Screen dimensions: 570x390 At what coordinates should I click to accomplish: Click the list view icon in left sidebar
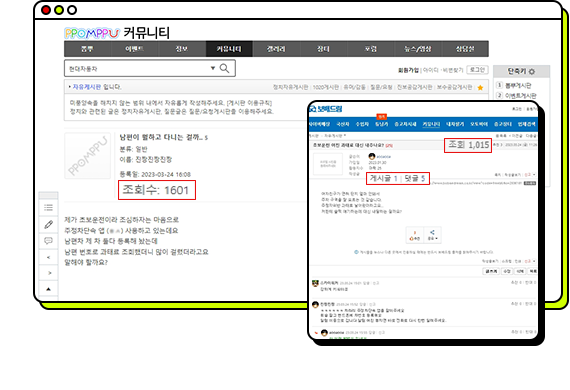(x=48, y=208)
